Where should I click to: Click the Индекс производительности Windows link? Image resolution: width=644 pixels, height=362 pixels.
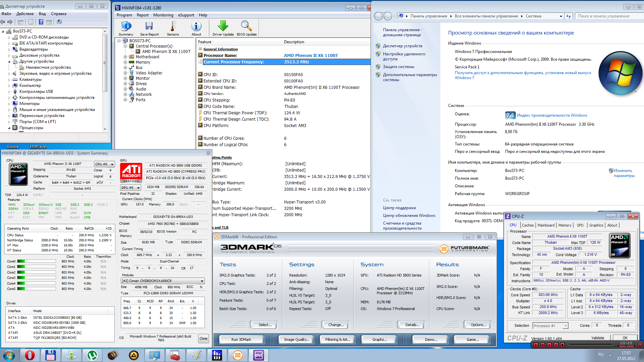(x=552, y=115)
